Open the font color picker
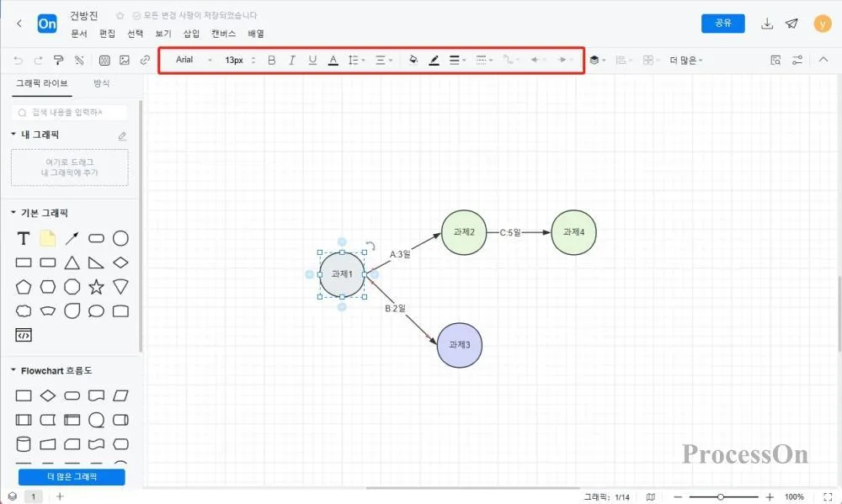 tap(333, 60)
